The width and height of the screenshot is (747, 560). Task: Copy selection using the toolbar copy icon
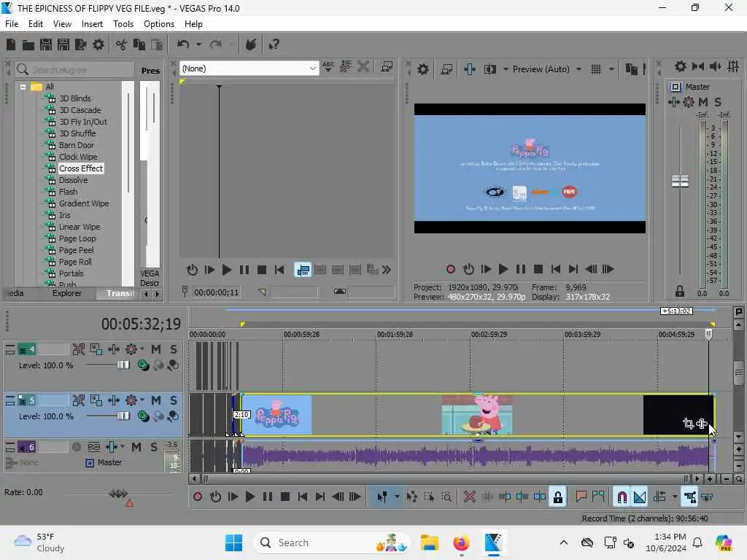click(139, 44)
